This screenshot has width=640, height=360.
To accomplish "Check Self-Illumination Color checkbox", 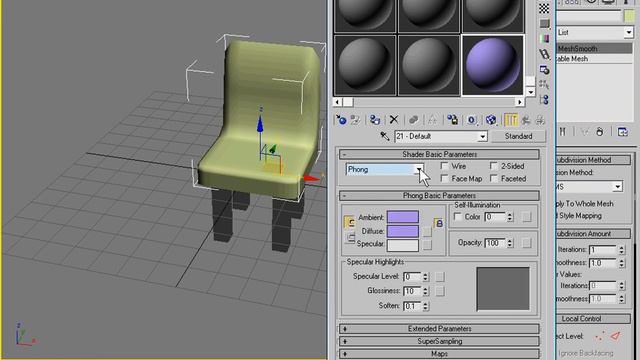I will pyautogui.click(x=458, y=217).
